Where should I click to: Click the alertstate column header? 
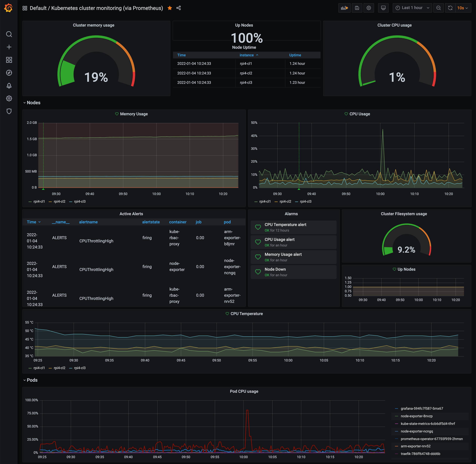pyautogui.click(x=151, y=222)
